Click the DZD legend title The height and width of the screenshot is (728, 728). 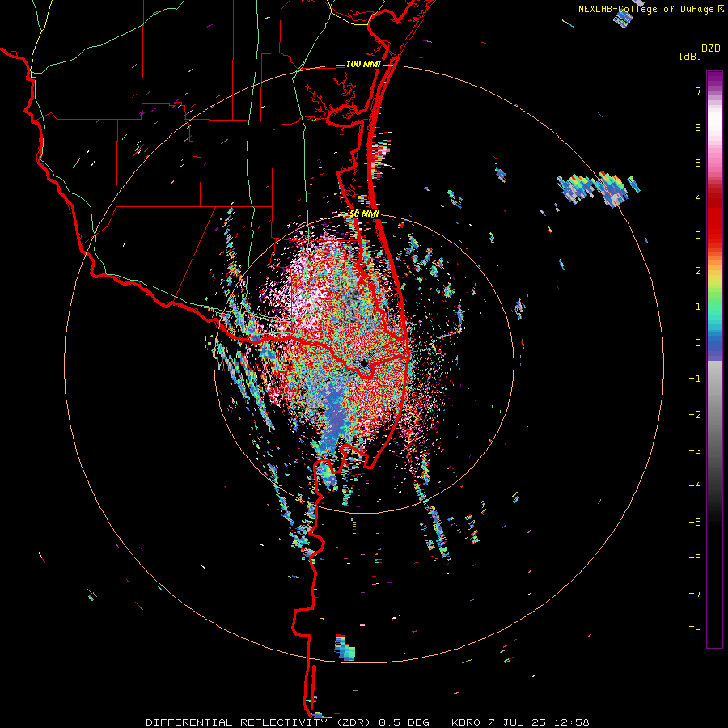tap(711, 49)
